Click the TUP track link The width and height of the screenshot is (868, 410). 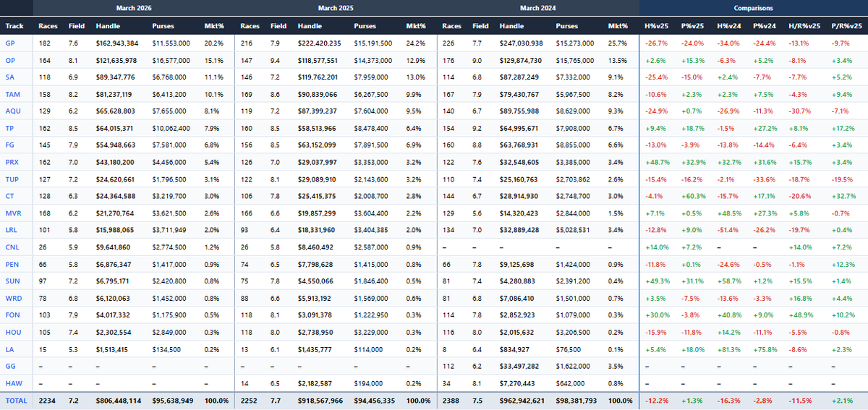coord(12,179)
